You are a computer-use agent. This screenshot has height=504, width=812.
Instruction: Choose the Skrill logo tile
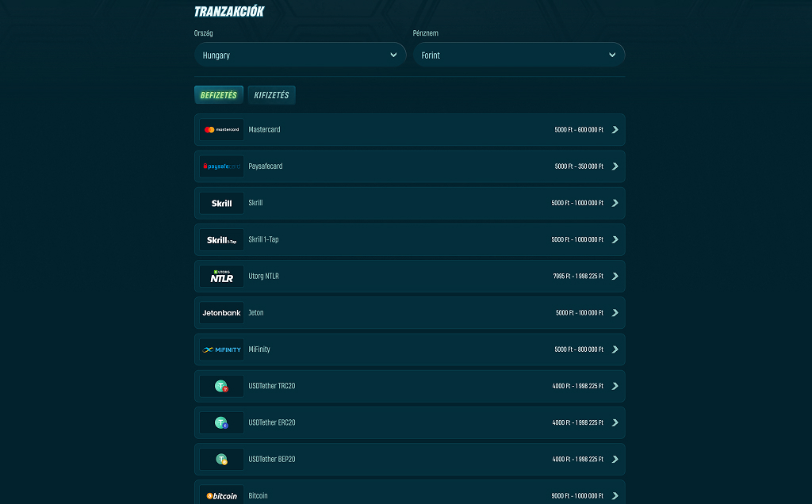(222, 204)
